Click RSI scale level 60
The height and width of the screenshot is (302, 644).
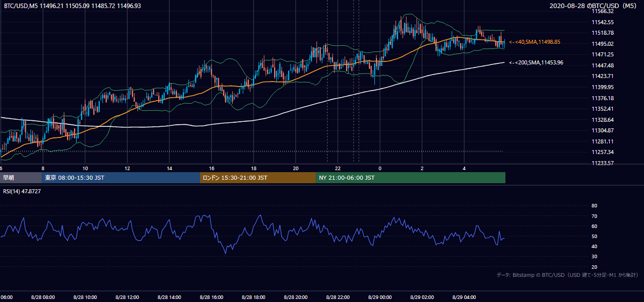tap(594, 226)
